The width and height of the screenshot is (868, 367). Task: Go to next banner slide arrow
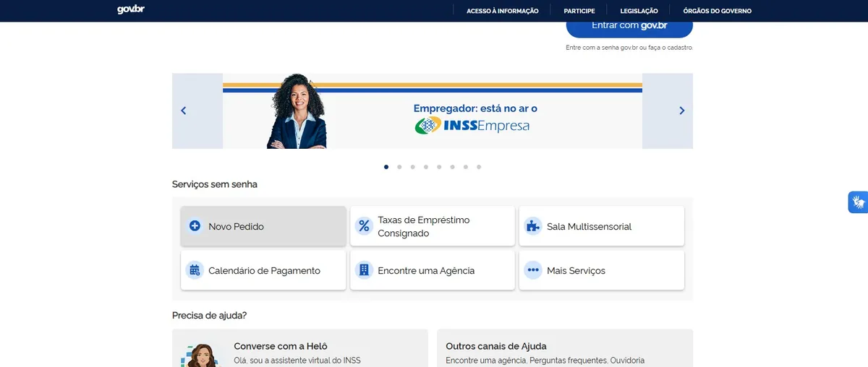(x=681, y=111)
